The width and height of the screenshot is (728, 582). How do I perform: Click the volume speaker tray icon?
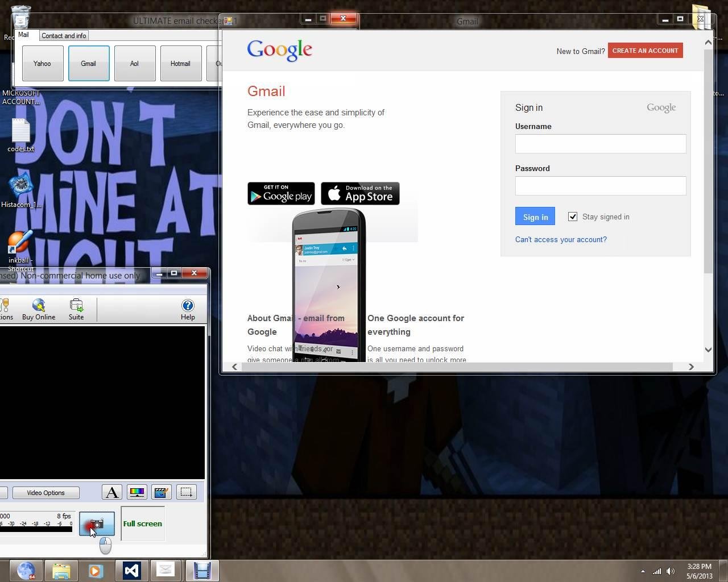pos(671,571)
